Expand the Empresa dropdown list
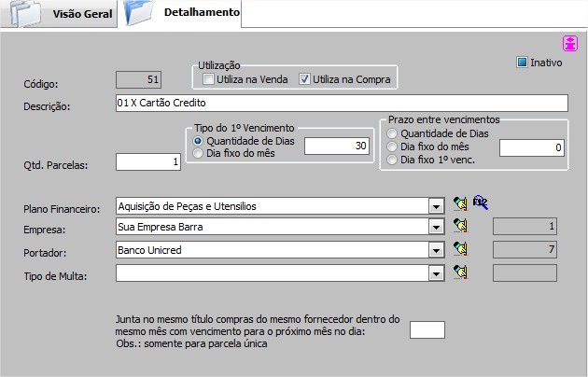The height and width of the screenshot is (377, 588). click(436, 227)
